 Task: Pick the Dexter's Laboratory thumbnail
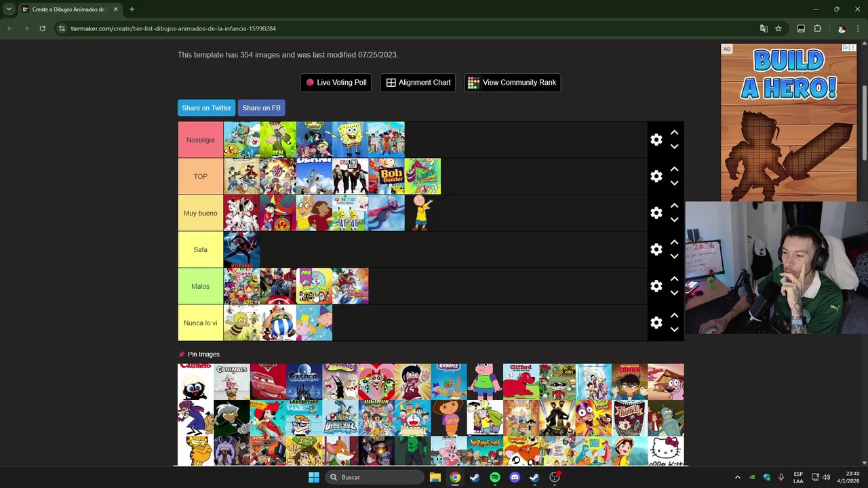click(304, 418)
